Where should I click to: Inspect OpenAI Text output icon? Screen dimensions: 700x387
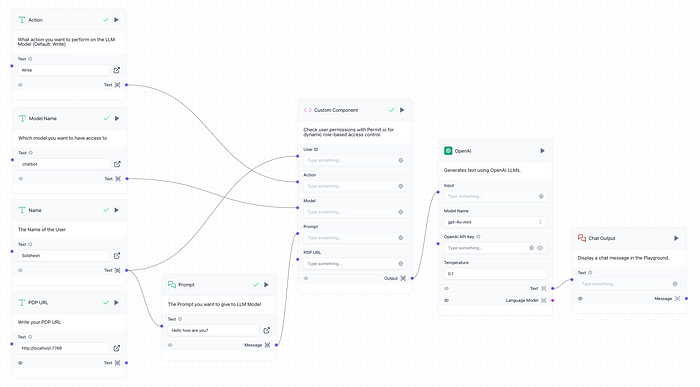543,288
